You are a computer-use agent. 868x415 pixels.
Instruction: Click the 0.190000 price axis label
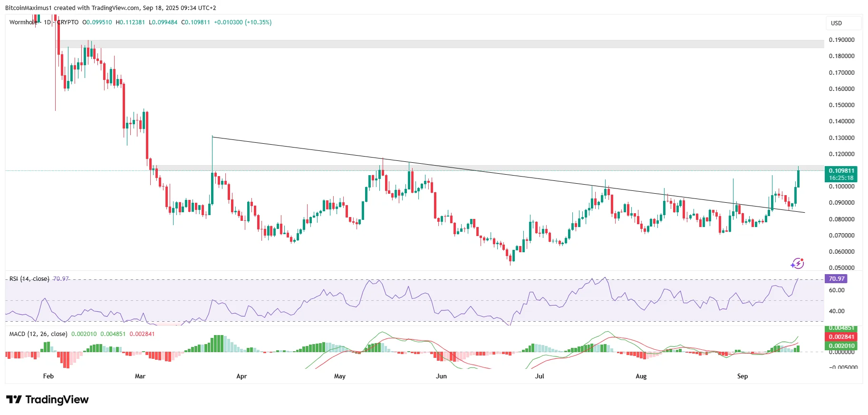(841, 40)
